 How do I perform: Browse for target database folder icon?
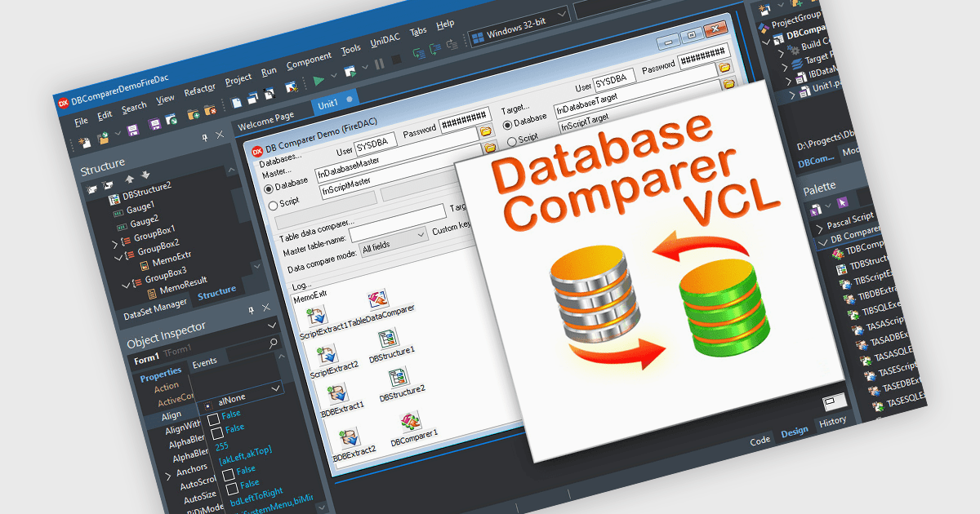(x=725, y=67)
